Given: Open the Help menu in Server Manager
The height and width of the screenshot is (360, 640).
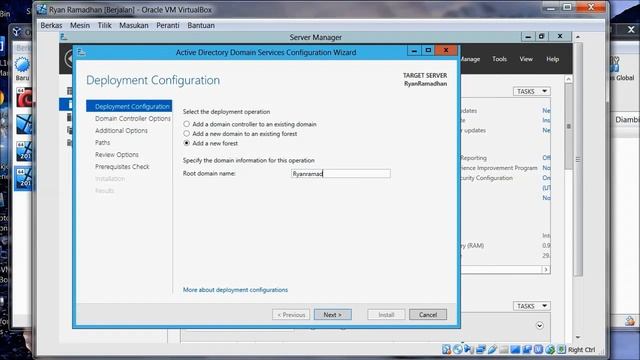Looking at the screenshot, I should pyautogui.click(x=553, y=59).
